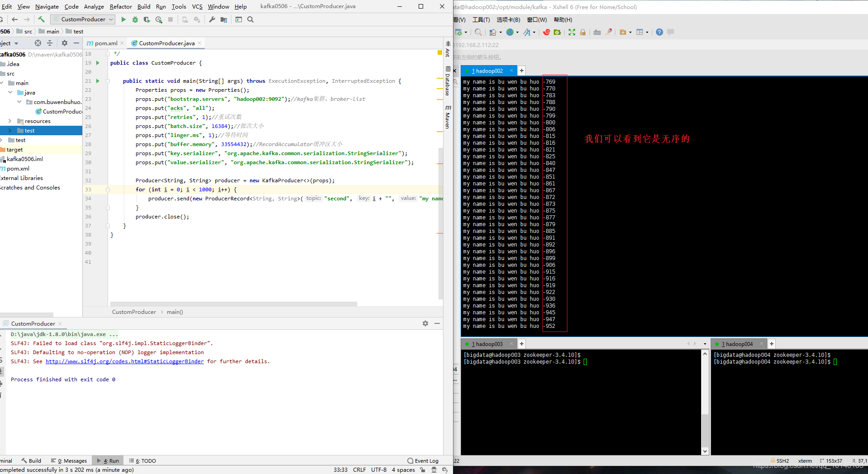Screen dimensions: 868x474
Task: Open the 6: TODO tool window
Action: [x=142, y=461]
